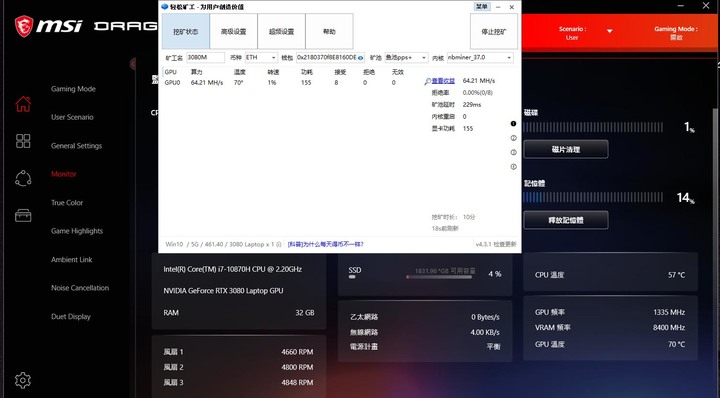Toggle wallet address visibility eye icon
This screenshot has width=720, height=398.
coord(360,58)
